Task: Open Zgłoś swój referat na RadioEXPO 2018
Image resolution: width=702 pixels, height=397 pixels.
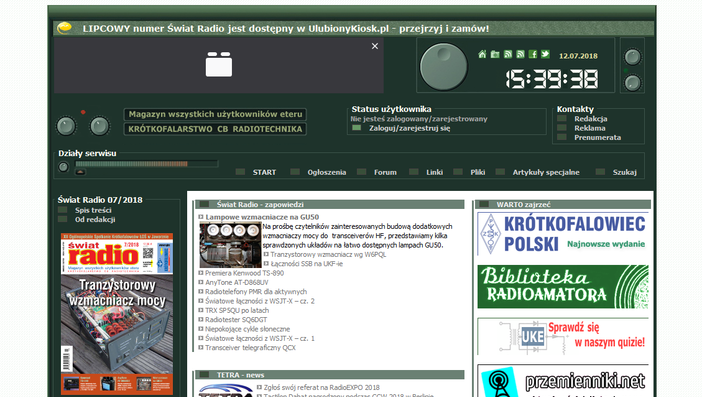Action: (x=321, y=387)
